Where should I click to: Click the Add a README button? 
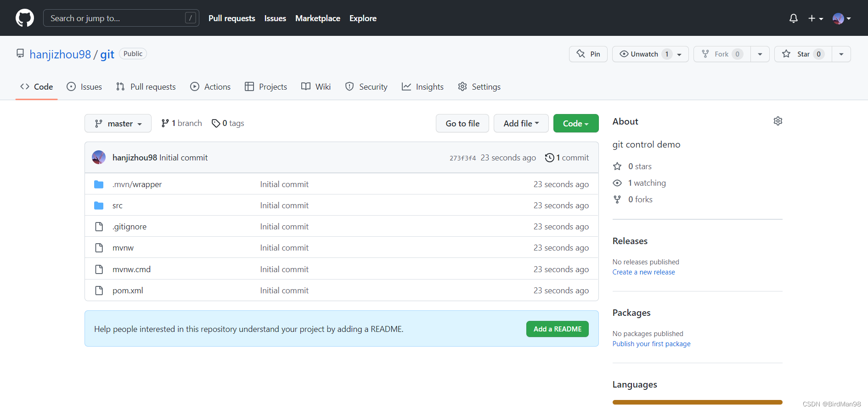(x=558, y=329)
